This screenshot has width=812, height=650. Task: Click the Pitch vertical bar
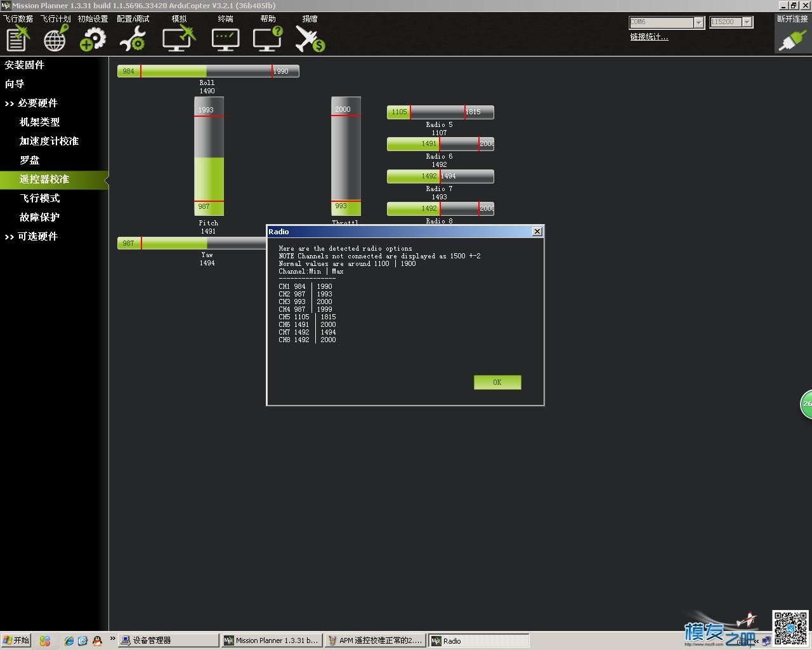pyautogui.click(x=209, y=156)
